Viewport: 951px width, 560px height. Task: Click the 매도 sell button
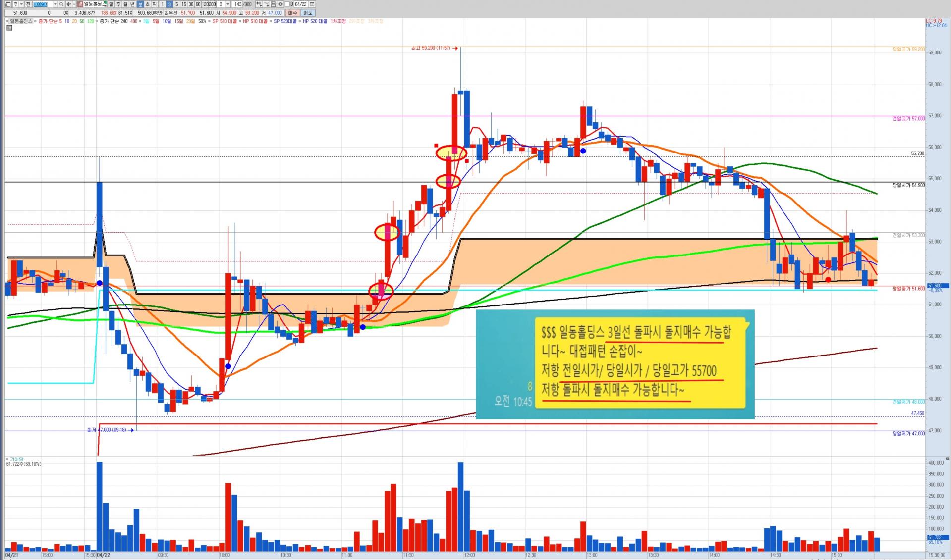coord(308,13)
